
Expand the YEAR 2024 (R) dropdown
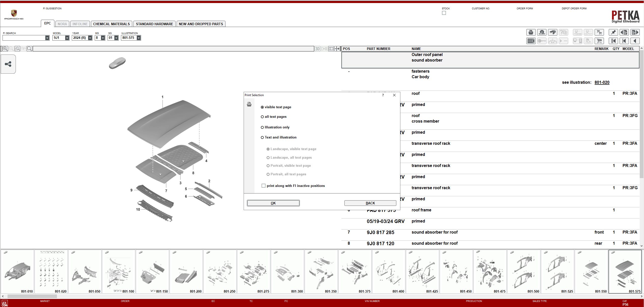coord(90,38)
